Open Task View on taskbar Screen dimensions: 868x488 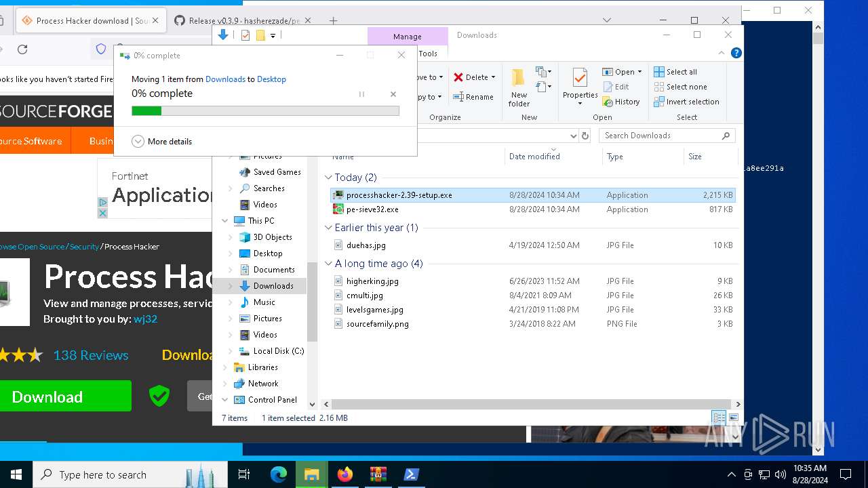(x=244, y=474)
